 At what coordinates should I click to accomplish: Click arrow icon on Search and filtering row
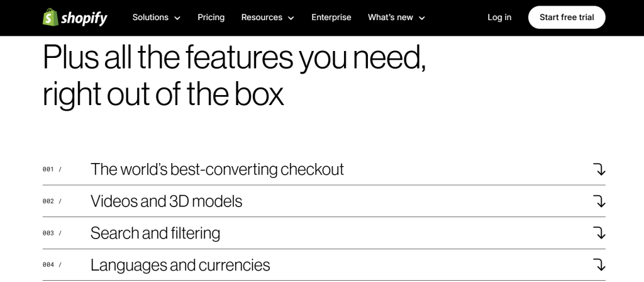(x=599, y=233)
